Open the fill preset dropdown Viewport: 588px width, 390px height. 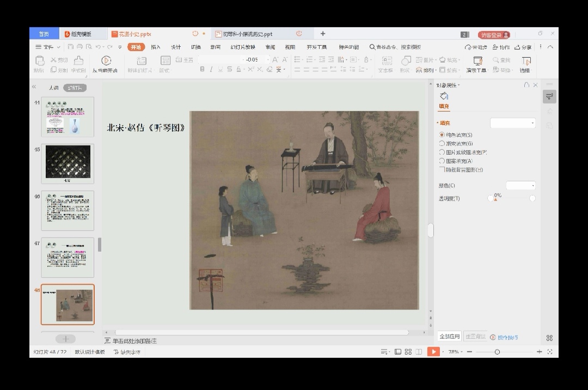513,123
